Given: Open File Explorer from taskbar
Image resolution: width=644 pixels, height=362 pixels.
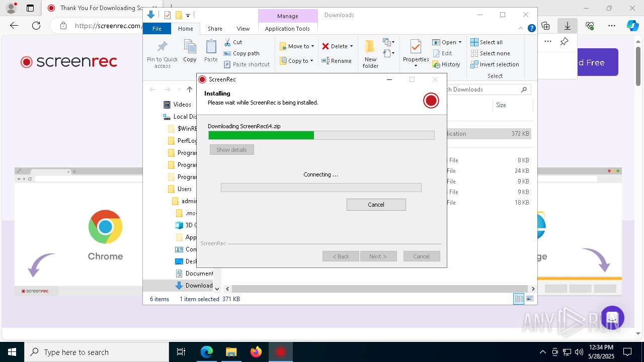Looking at the screenshot, I should click(x=231, y=352).
